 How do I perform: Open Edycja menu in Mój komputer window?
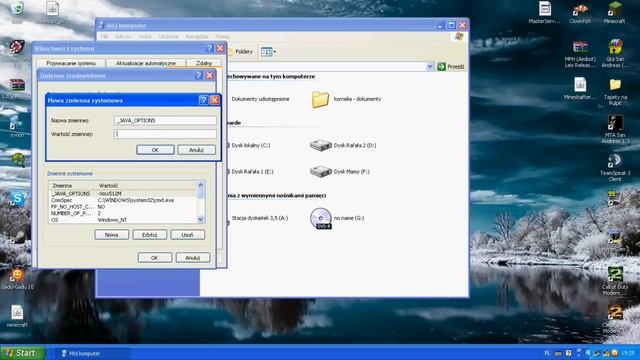[x=123, y=36]
